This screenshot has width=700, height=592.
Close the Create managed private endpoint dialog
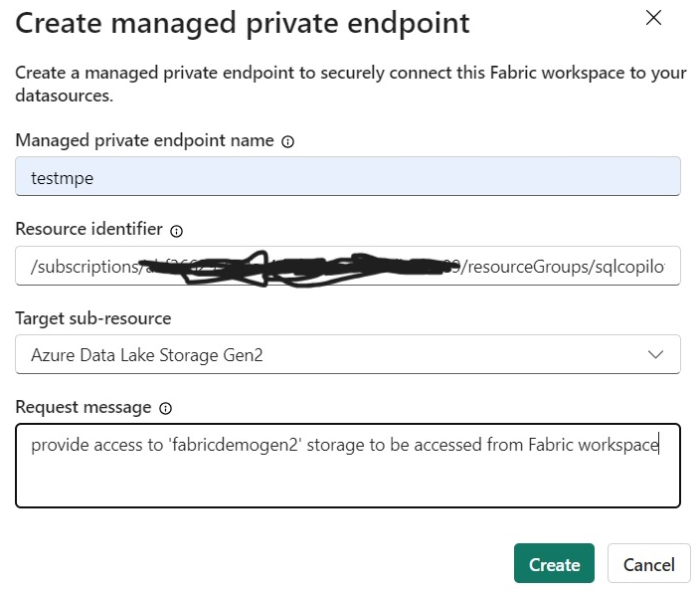coord(653,18)
